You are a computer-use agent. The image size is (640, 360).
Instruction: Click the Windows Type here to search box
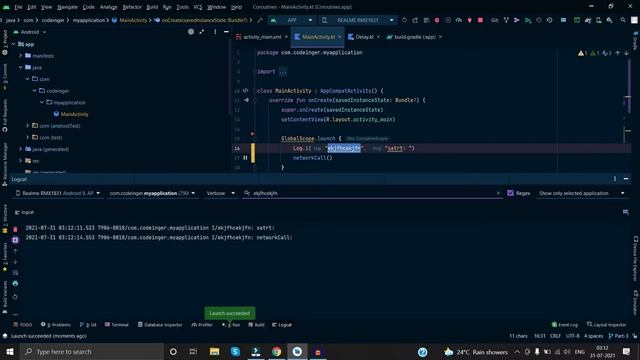(x=92, y=351)
